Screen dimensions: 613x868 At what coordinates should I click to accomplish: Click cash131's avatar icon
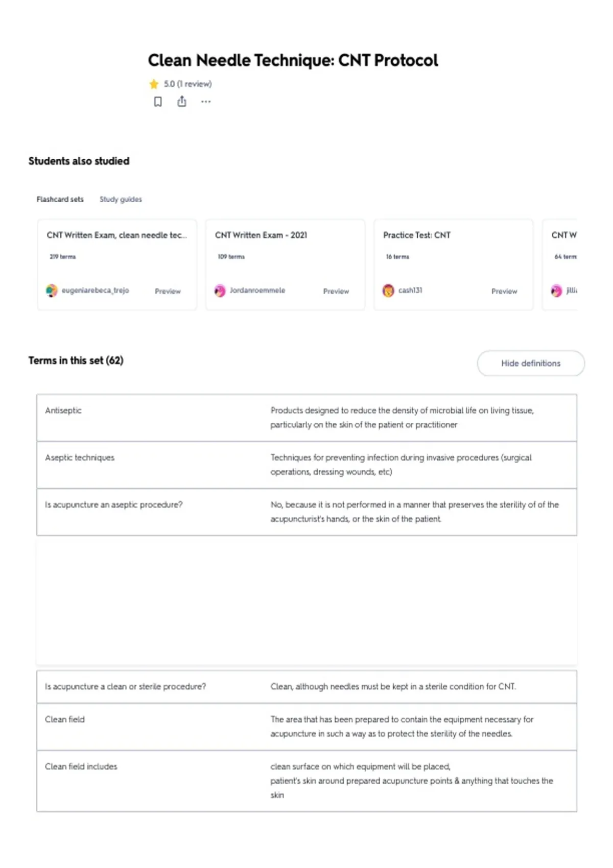coord(388,291)
